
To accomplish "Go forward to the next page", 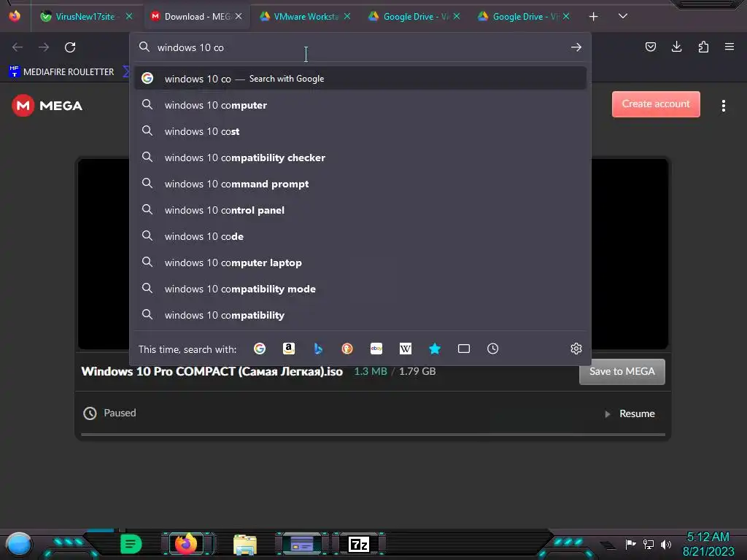I will (44, 47).
